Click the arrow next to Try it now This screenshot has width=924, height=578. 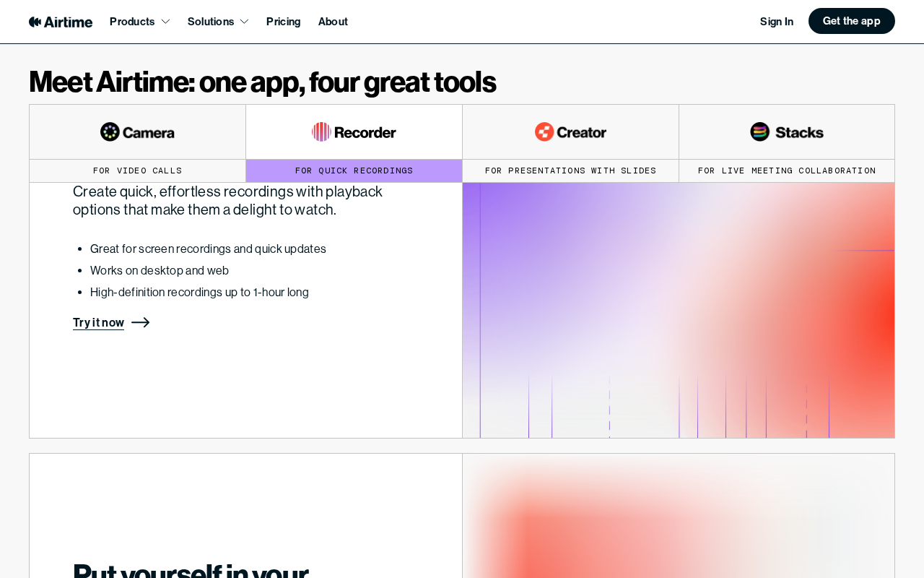coord(141,322)
